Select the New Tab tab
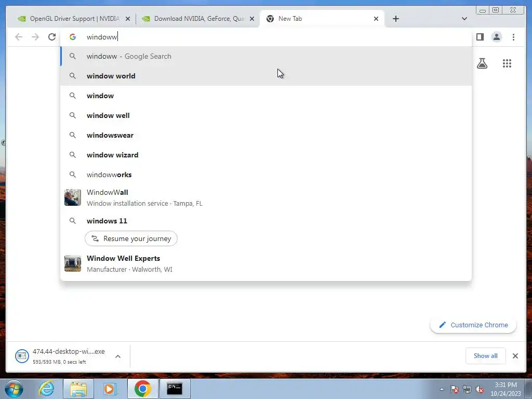The height and width of the screenshot is (399, 532). [322, 19]
